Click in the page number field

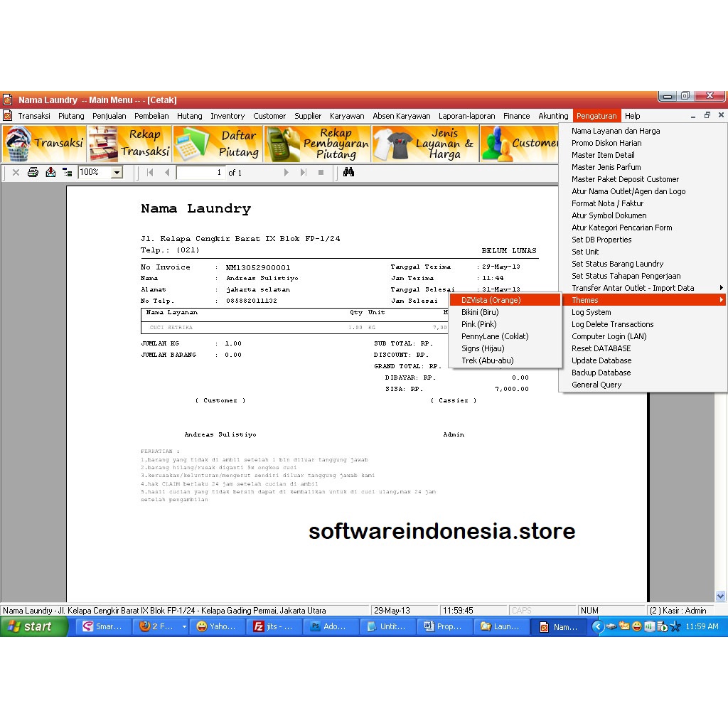click(200, 171)
